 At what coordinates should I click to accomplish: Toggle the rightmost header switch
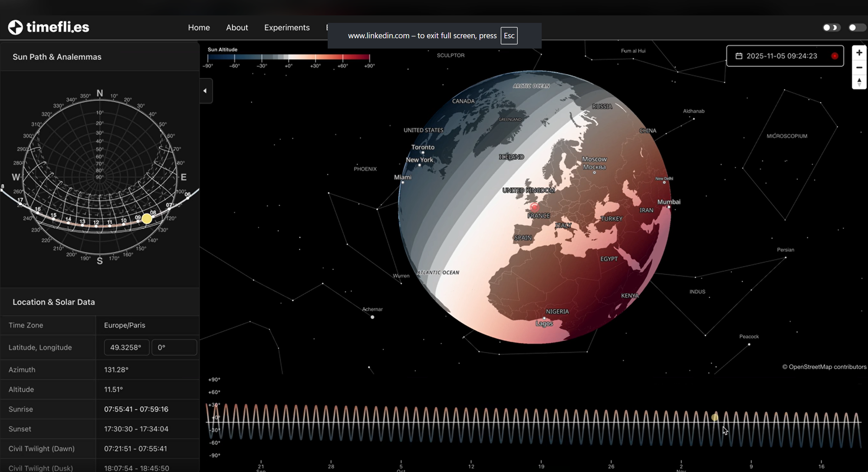pos(857,28)
